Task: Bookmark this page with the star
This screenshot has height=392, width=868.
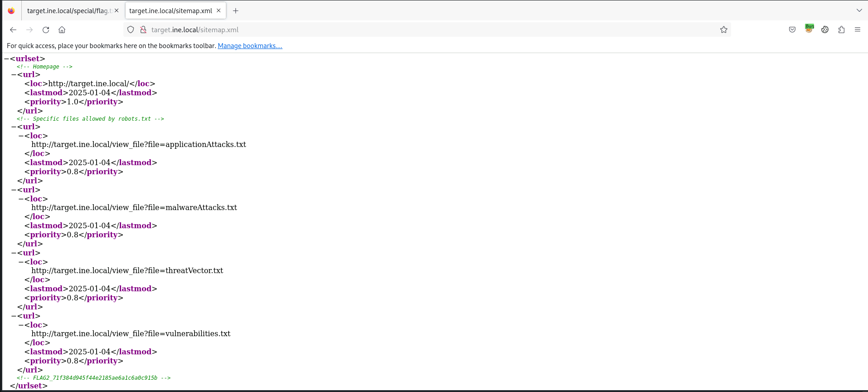Action: (x=724, y=29)
